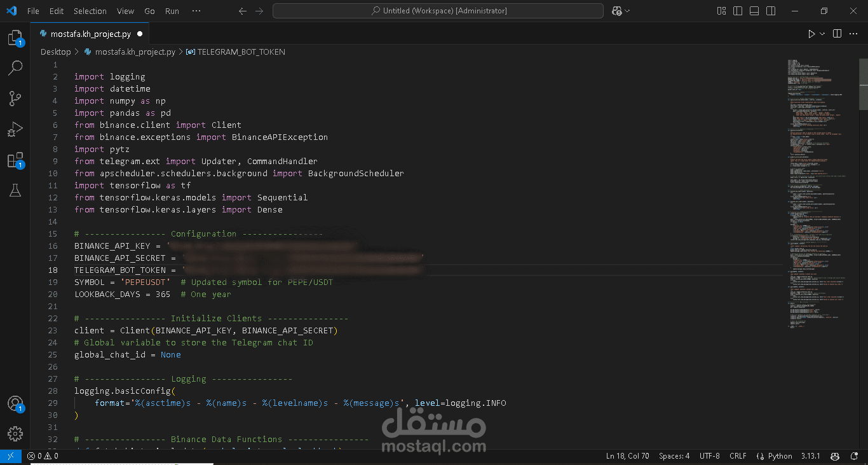Show more menu items with the ellipsis
Viewport: 868px width, 465px height.
(196, 11)
